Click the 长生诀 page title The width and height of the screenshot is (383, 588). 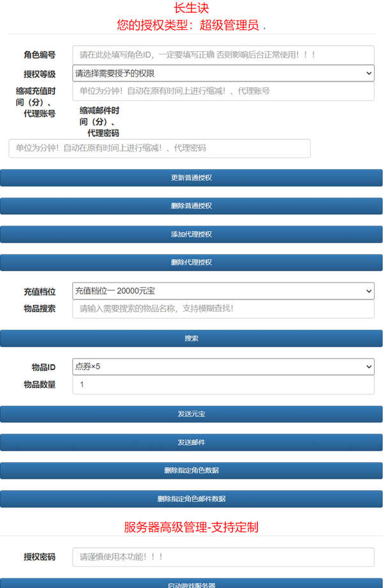tap(191, 8)
